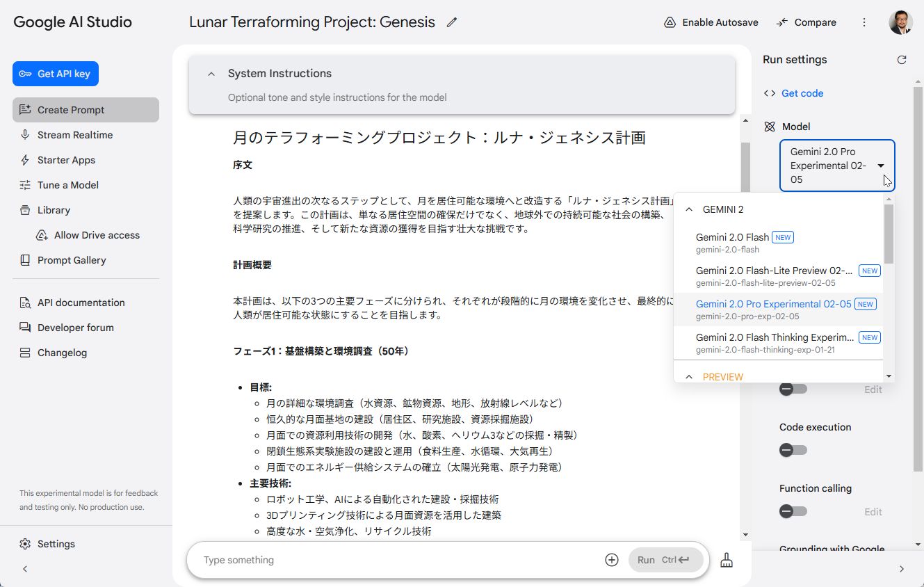The height and width of the screenshot is (587, 924).
Task: Click the insert media plus icon
Action: [x=612, y=560]
